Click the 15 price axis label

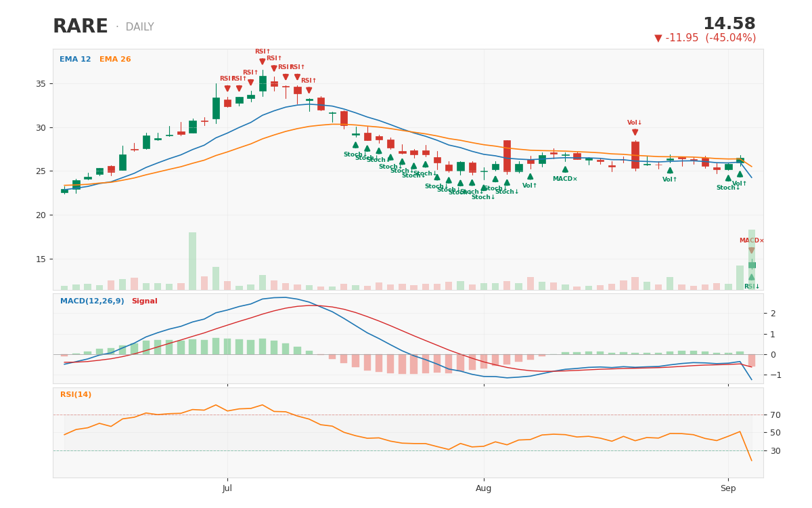pos(41,259)
